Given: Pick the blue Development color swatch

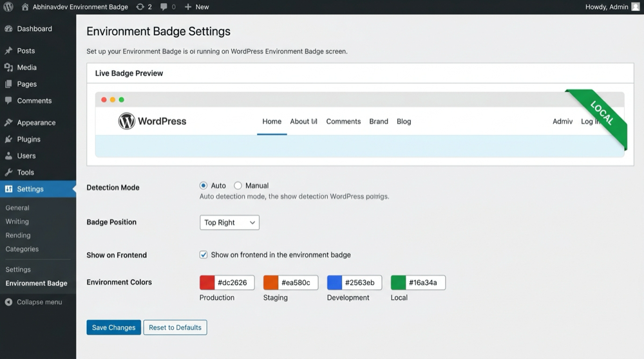Looking at the screenshot, I should [334, 282].
